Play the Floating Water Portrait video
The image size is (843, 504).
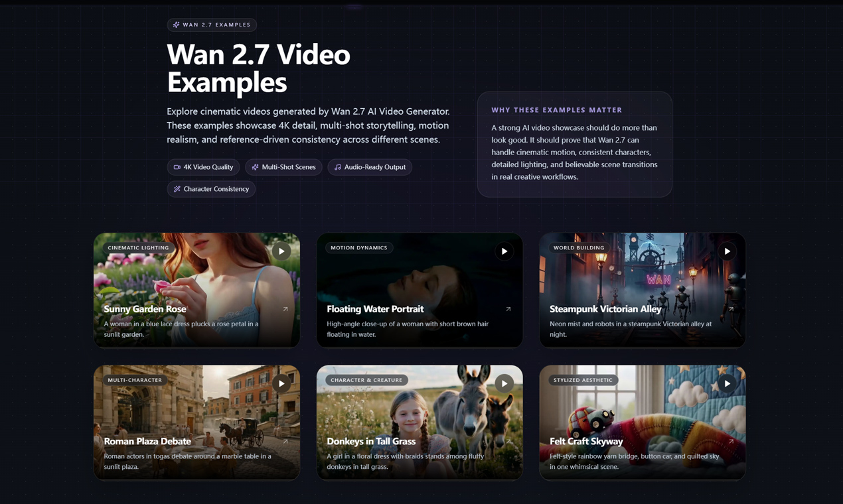[504, 251]
